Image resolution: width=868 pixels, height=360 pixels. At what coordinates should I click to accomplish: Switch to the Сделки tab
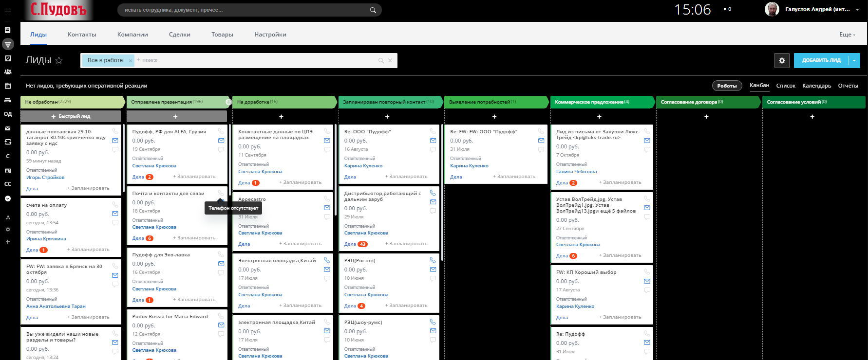(x=180, y=35)
